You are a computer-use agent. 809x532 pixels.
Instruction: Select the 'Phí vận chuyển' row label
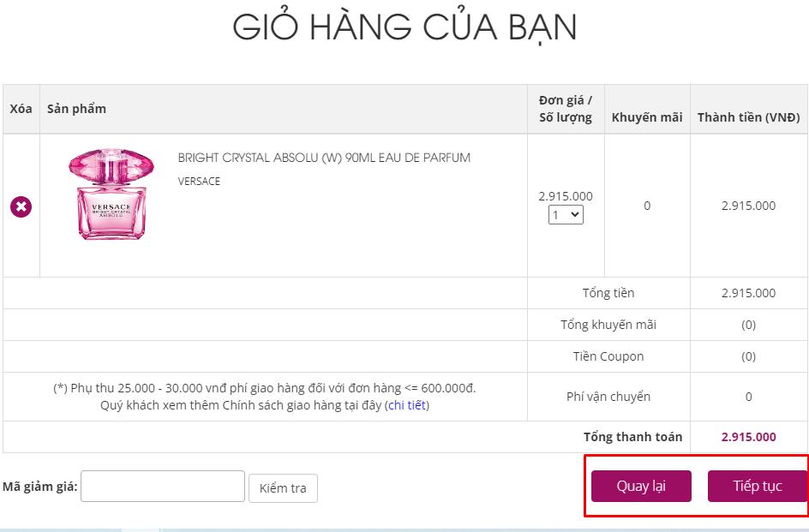pyautogui.click(x=608, y=397)
